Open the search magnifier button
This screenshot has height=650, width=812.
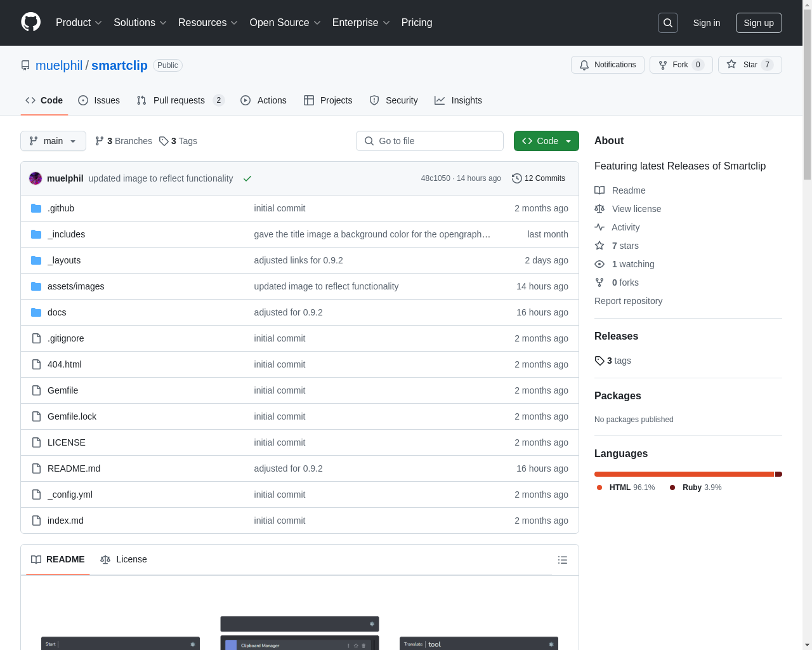(x=668, y=23)
